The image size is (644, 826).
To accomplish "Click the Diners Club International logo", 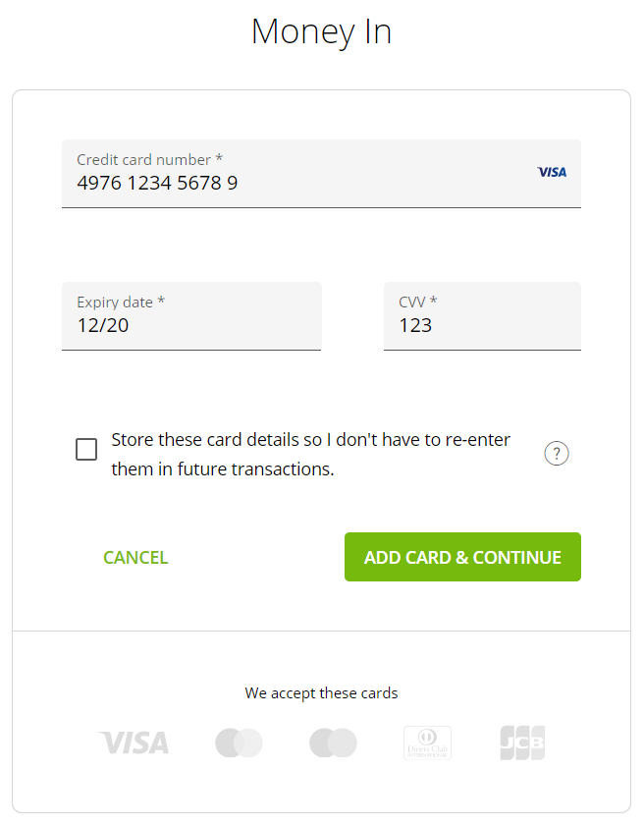I will point(427,743).
